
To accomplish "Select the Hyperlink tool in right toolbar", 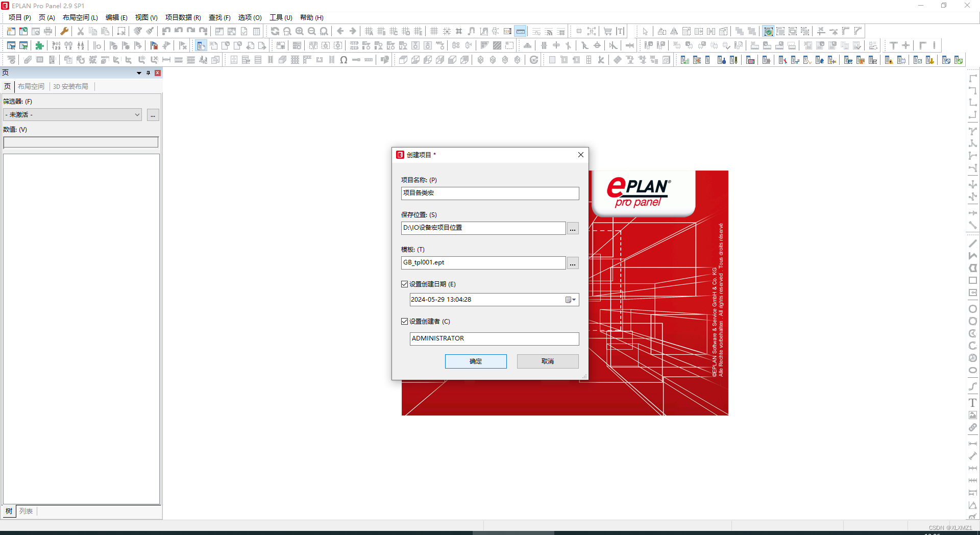I will point(973,427).
